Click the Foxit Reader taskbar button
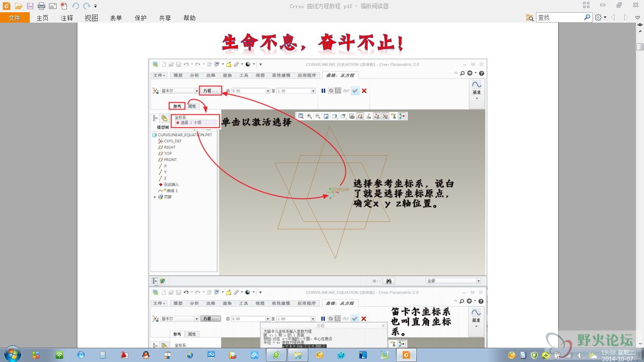The height and width of the screenshot is (362, 644). [406, 355]
